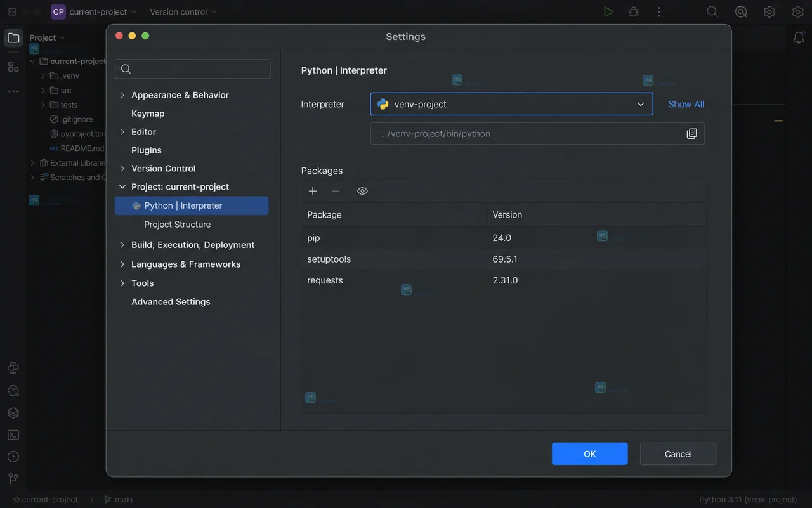The height and width of the screenshot is (508, 812).
Task: Open the Terminal tool window icon
Action: [13, 435]
